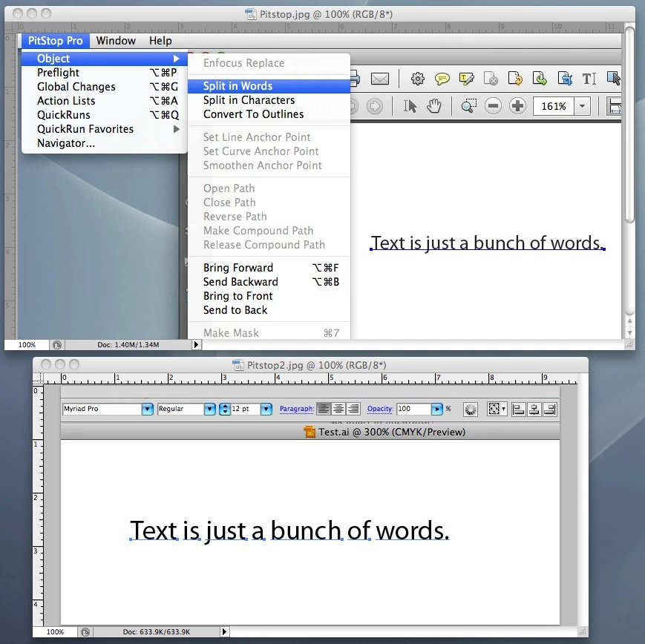This screenshot has width=645, height=644.
Task: Set align center paragraph button
Action: click(x=338, y=409)
